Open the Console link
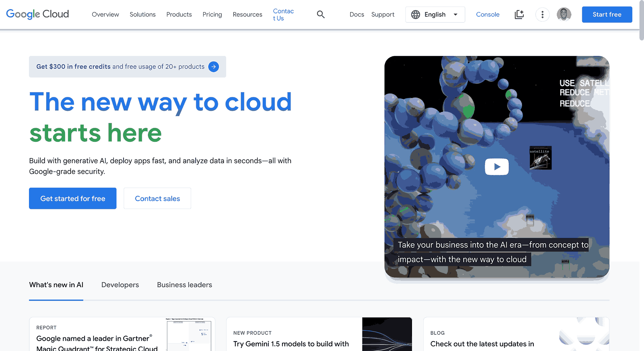The height and width of the screenshot is (351, 644). [487, 14]
